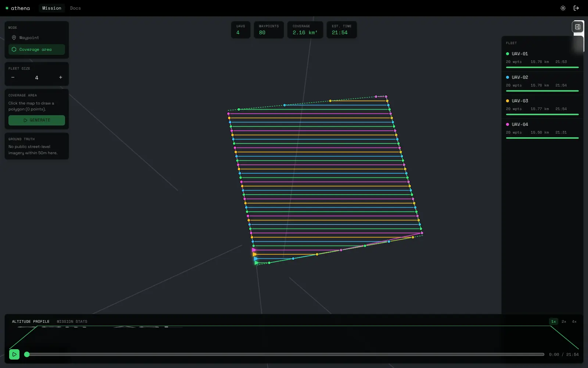Viewport: 588px width, 368px height.
Task: Select Coverage area mode
Action: [36, 49]
